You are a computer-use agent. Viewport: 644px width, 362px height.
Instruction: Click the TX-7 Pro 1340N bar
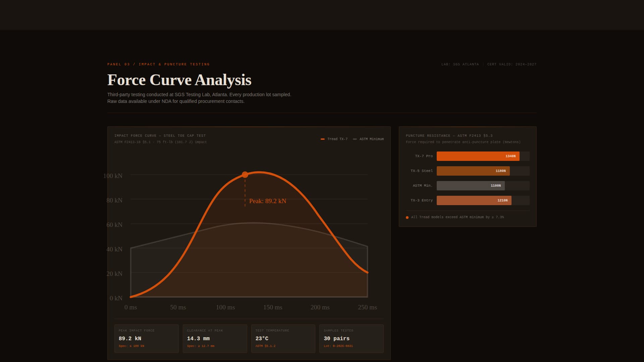tap(478, 156)
